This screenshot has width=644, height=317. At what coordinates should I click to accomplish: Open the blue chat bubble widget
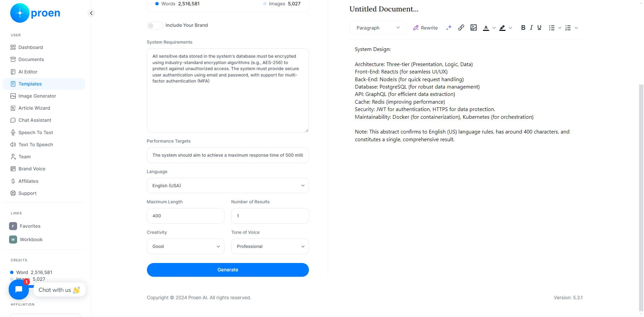coord(19,289)
